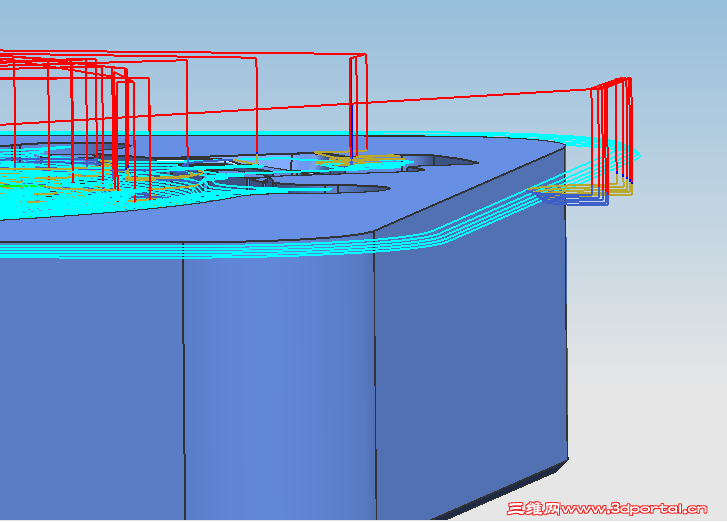Select the long diagonal red rapid traverse line
727x522 pixels.
297,108
